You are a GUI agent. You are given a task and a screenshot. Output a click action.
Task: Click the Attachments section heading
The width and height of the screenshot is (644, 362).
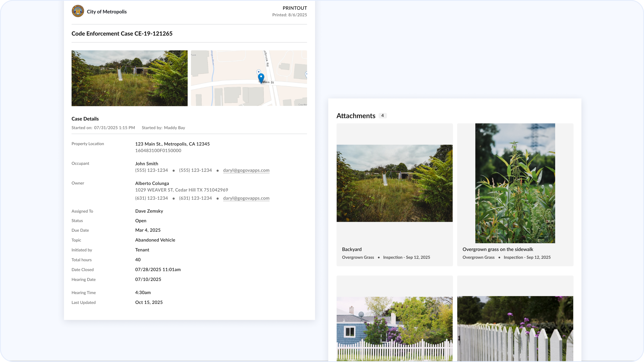(x=356, y=115)
